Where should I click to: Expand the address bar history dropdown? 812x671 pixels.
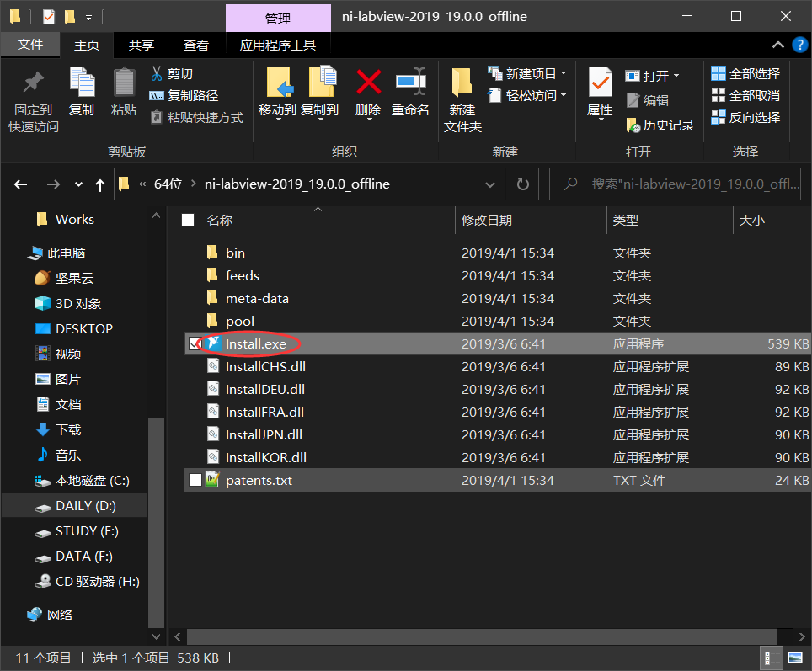[x=489, y=184]
